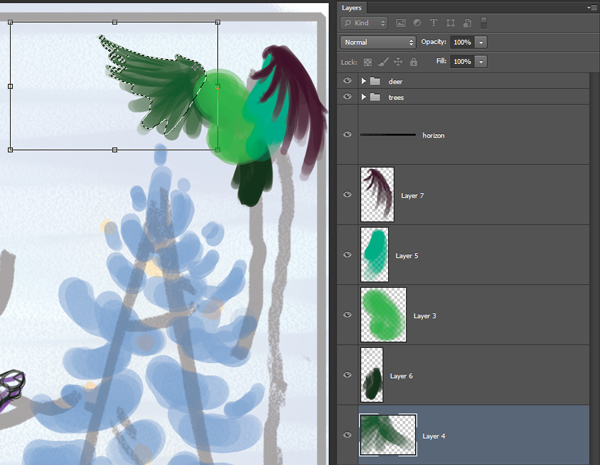Expand the trees layer group

(364, 97)
